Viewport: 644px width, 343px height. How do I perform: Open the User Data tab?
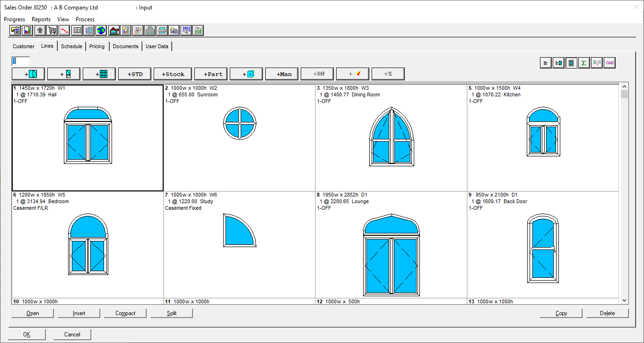click(157, 46)
